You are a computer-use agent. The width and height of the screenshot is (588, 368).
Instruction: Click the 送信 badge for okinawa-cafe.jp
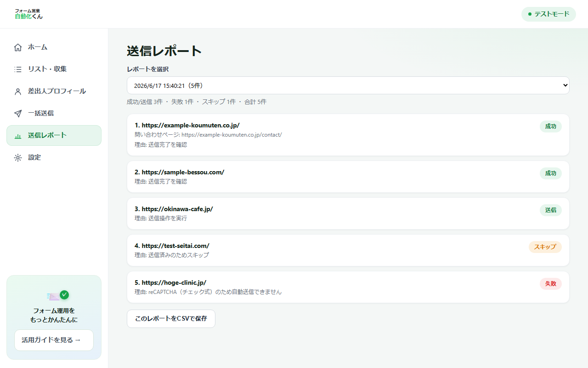(551, 210)
